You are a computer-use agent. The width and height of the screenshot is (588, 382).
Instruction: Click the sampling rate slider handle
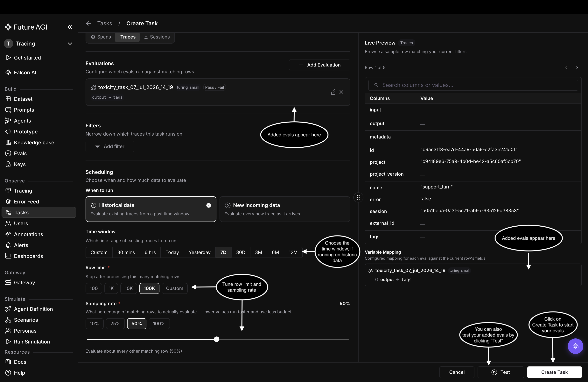click(x=216, y=339)
